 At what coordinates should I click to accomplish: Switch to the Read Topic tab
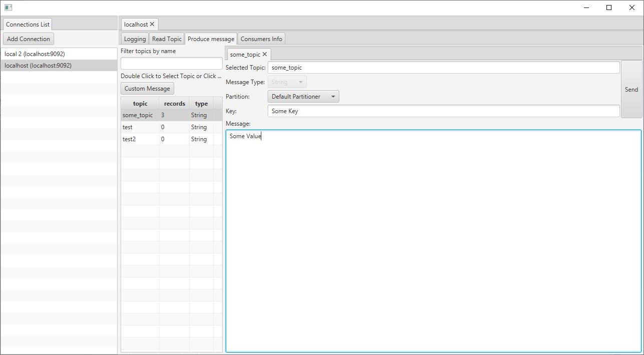[x=166, y=39]
